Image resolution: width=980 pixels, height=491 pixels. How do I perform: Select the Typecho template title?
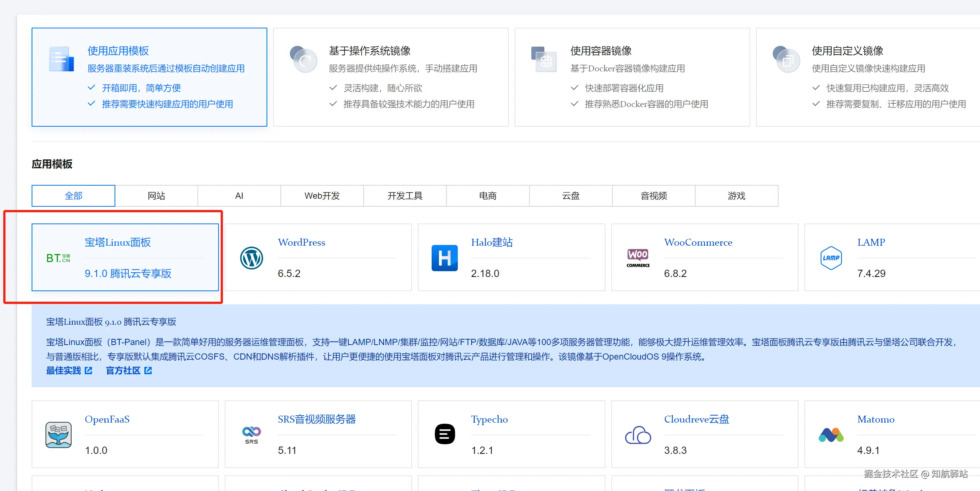[x=489, y=419]
